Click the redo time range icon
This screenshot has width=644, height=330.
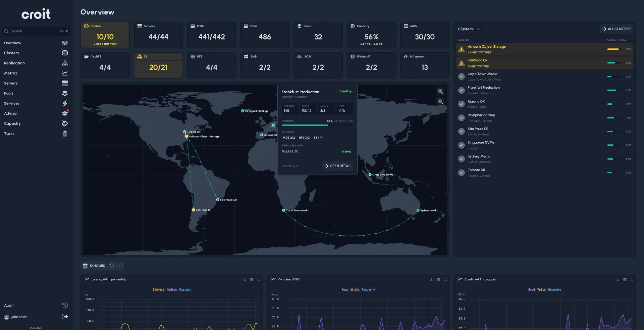click(x=121, y=266)
